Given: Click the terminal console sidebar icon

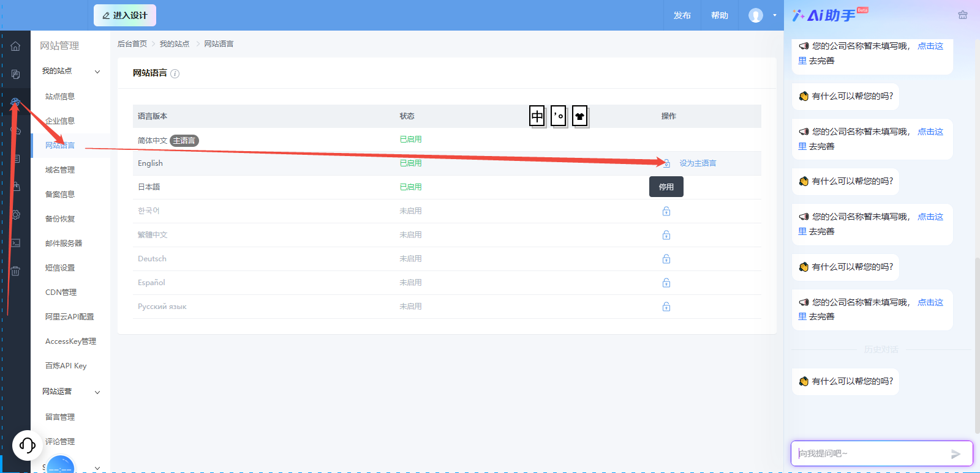Looking at the screenshot, I should 15,243.
